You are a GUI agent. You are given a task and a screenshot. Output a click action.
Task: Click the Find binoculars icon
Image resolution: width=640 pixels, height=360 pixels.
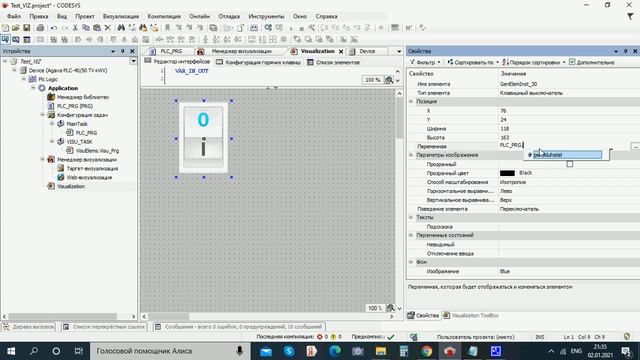click(121, 28)
